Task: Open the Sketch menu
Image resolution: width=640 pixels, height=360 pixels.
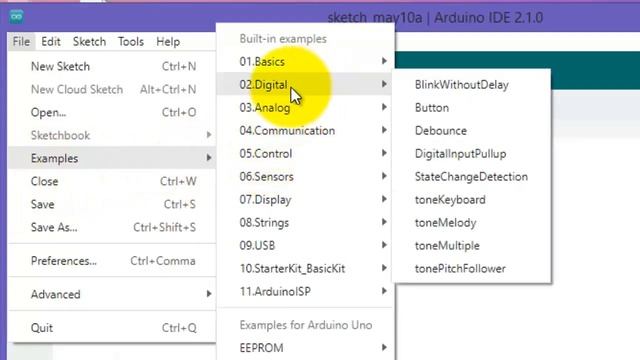Action: [89, 42]
